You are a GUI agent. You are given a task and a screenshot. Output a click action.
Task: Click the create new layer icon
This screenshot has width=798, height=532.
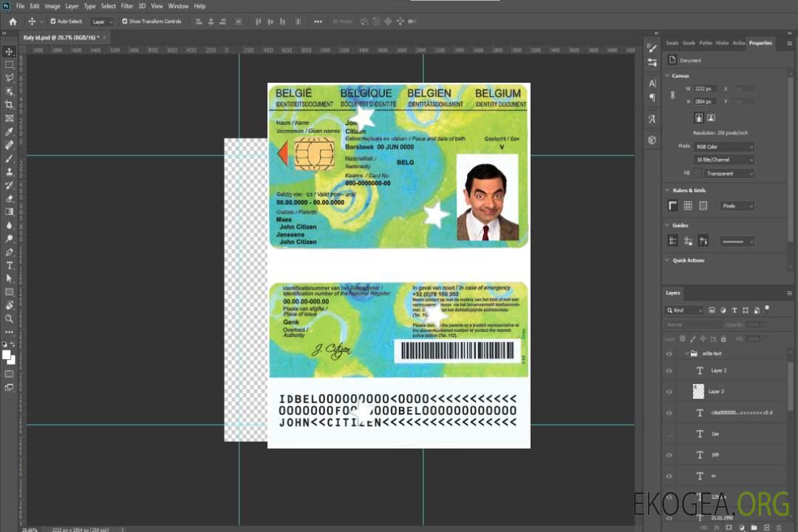[766, 528]
